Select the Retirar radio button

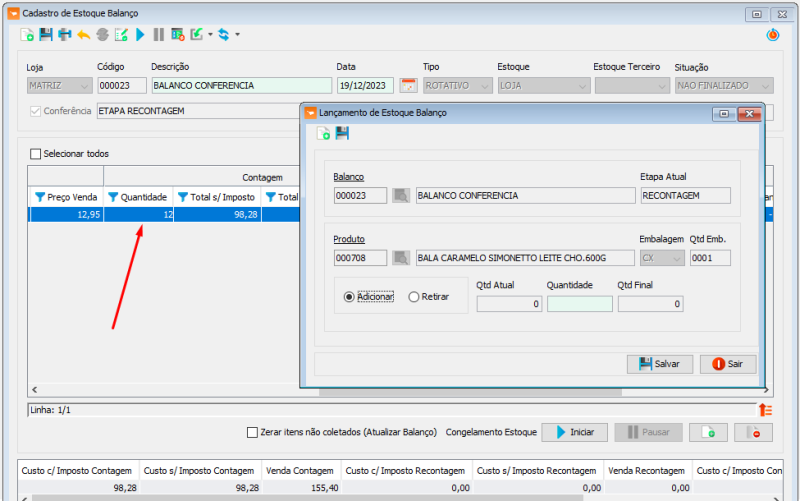pyautogui.click(x=413, y=296)
